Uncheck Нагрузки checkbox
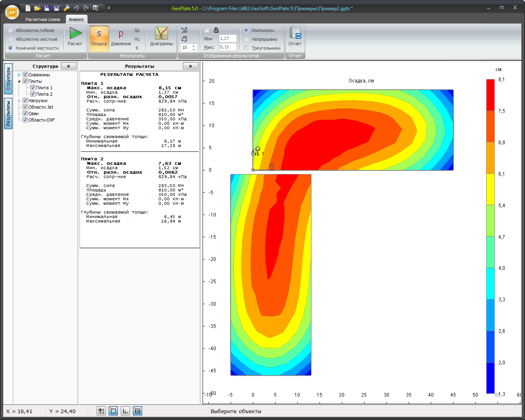The width and height of the screenshot is (525, 420). coord(25,101)
